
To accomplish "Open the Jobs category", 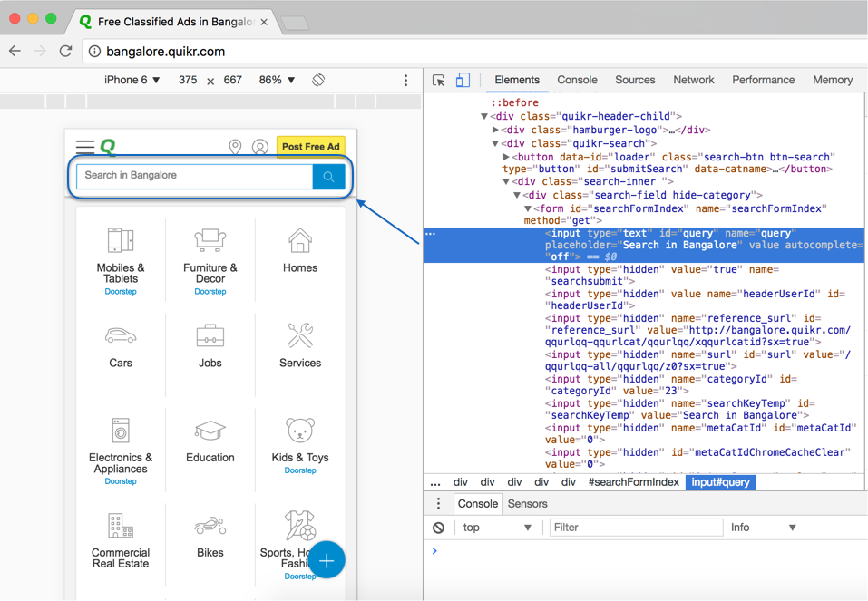I will [x=210, y=346].
